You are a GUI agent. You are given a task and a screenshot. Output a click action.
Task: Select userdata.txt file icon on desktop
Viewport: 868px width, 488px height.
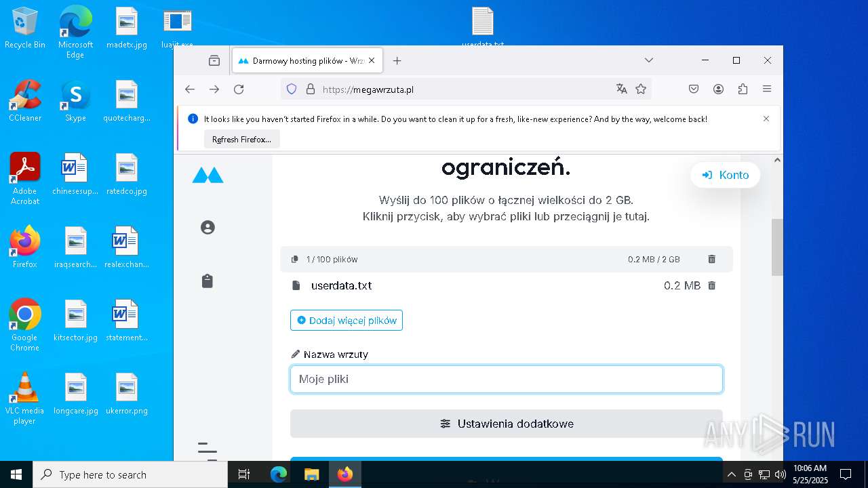tap(483, 27)
